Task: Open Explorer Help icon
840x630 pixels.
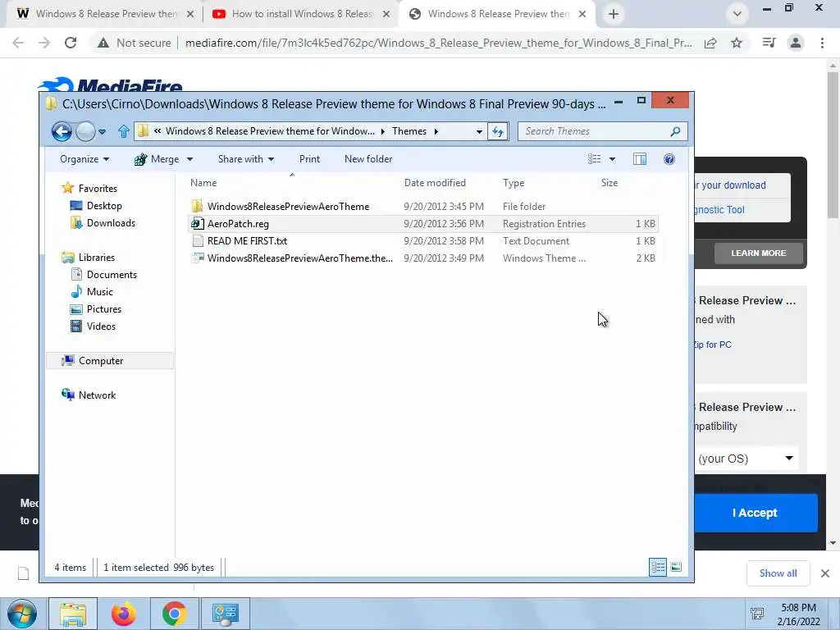Action: click(669, 159)
